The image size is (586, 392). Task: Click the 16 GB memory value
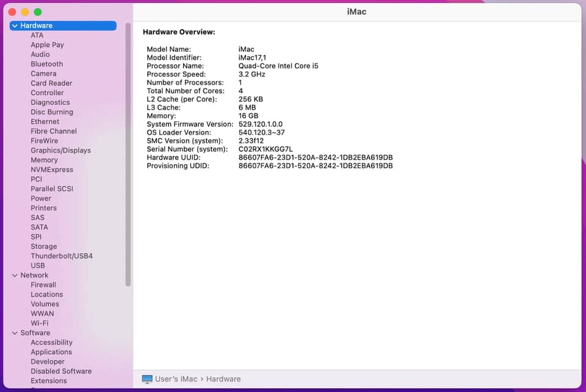tap(248, 116)
